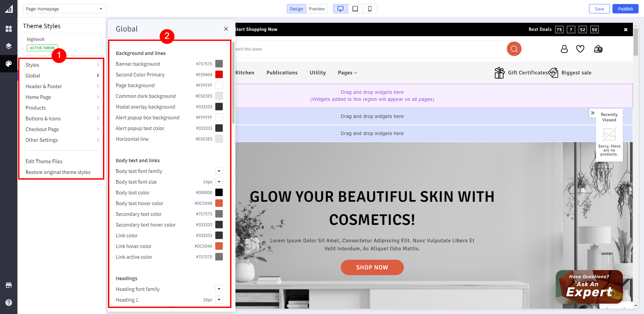Image resolution: width=644 pixels, height=314 pixels.
Task: Switch to tablet view icon
Action: [355, 9]
